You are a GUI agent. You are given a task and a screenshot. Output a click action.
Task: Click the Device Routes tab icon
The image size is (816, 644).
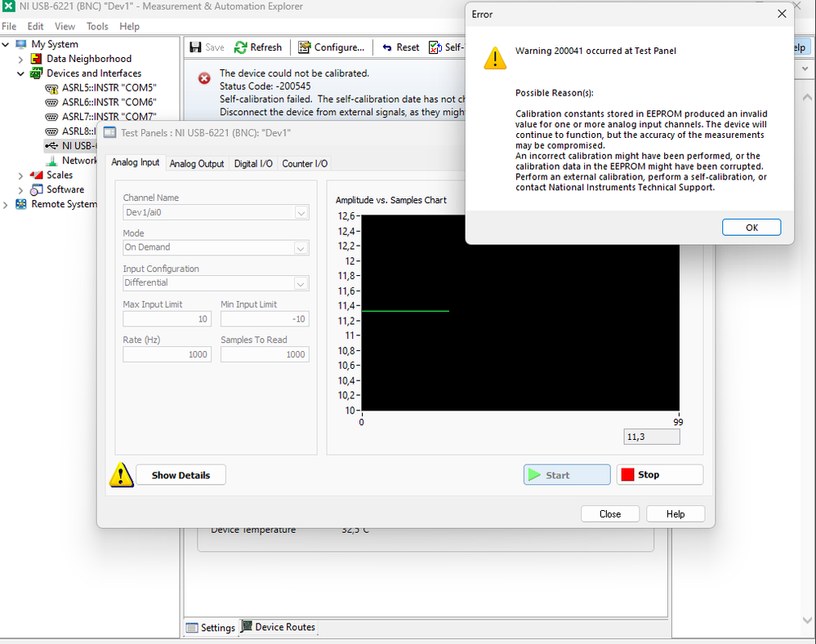click(247, 626)
